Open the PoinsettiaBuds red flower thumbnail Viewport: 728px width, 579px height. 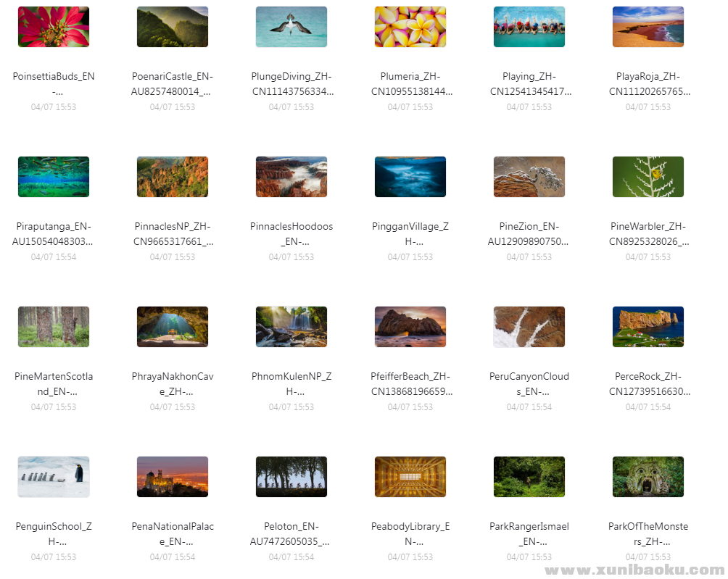point(54,27)
